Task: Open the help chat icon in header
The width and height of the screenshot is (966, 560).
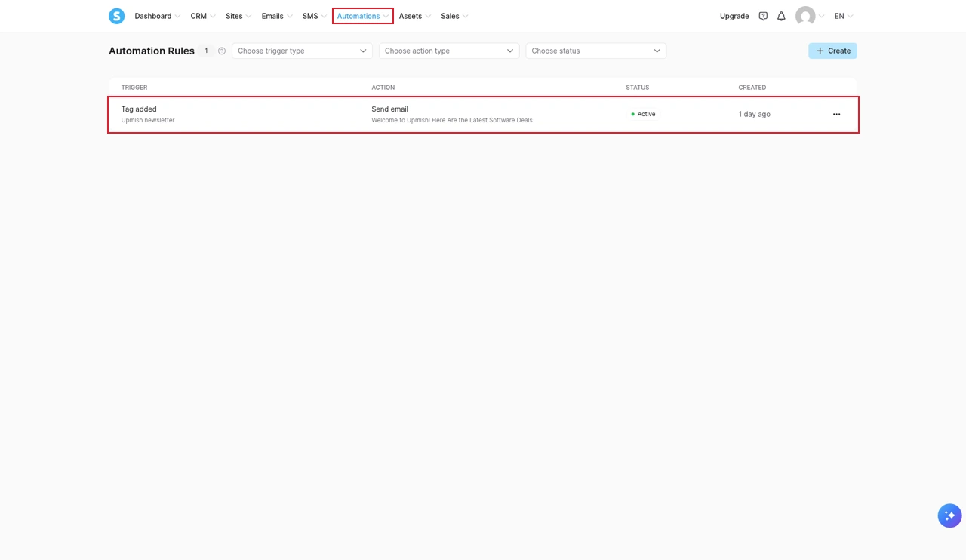Action: pos(763,16)
